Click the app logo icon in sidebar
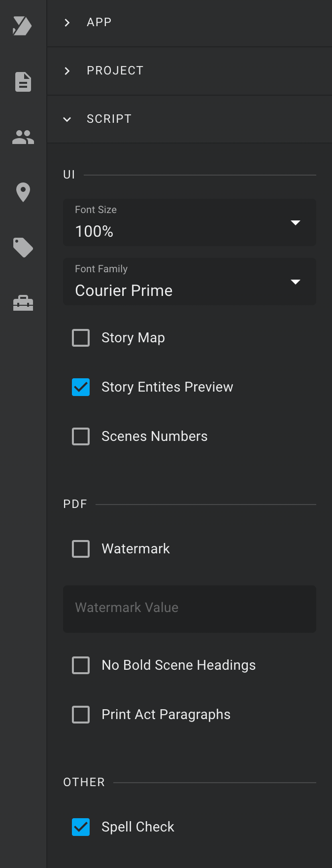The height and width of the screenshot is (868, 332). (x=23, y=26)
